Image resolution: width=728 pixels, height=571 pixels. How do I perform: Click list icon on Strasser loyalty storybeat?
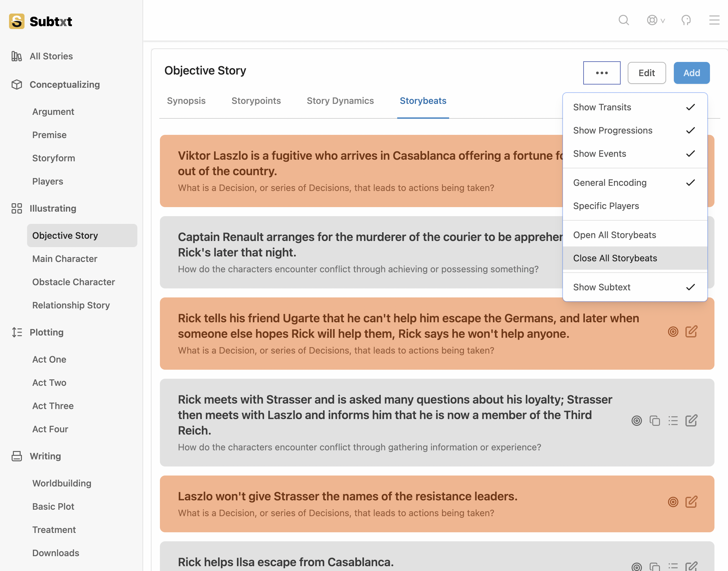[673, 421]
